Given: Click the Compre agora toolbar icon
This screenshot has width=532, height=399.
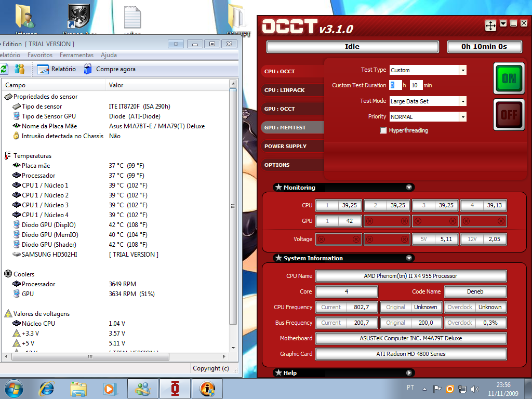Looking at the screenshot, I should (x=88, y=69).
